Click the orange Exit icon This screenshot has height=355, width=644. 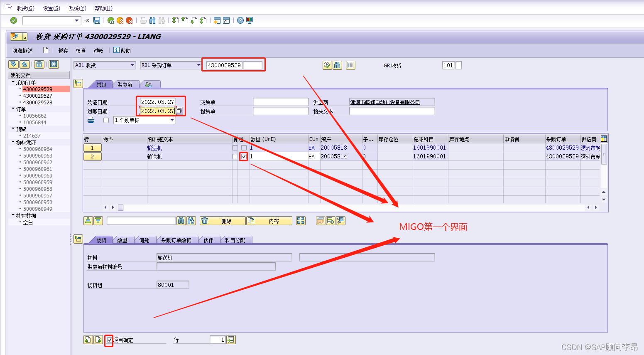coord(120,20)
